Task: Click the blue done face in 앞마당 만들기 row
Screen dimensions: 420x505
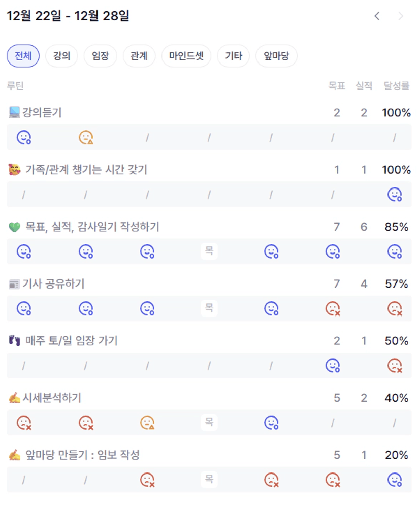Action: 395,479
